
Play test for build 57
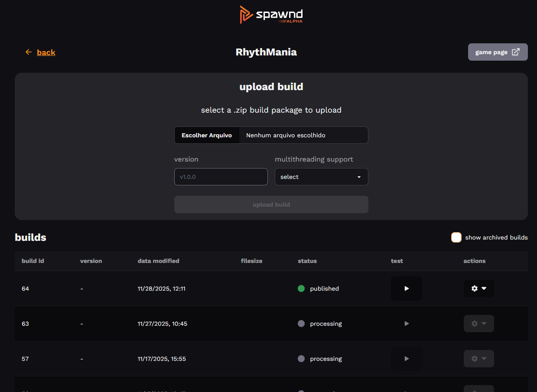point(407,359)
